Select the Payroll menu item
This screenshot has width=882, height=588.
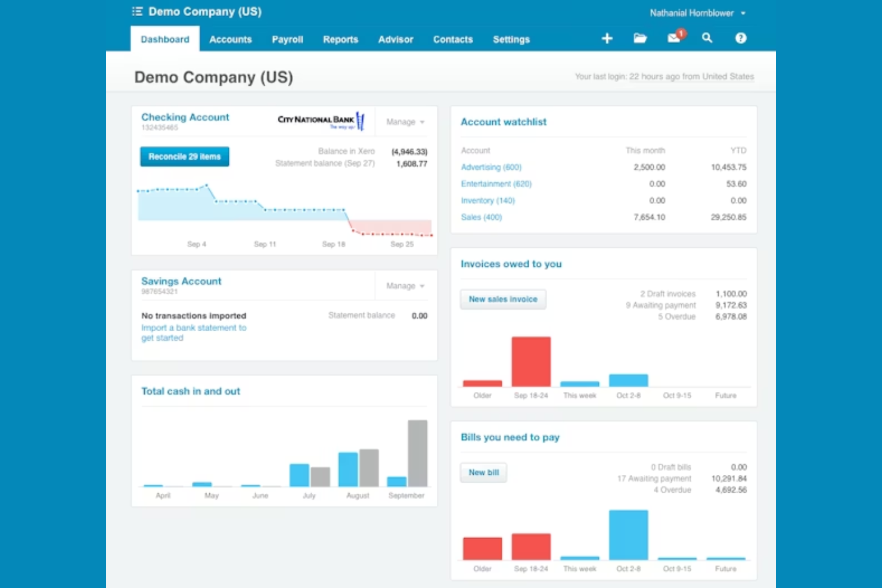click(x=287, y=39)
